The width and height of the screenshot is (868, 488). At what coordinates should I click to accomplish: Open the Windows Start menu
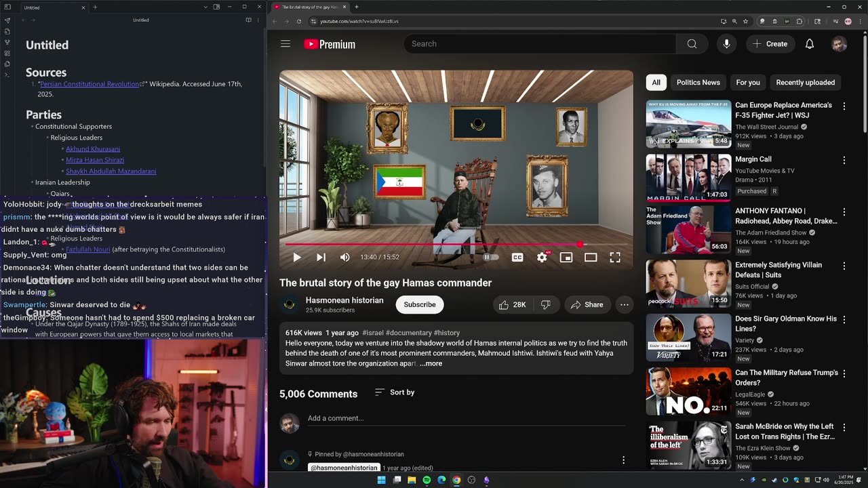[x=382, y=480]
